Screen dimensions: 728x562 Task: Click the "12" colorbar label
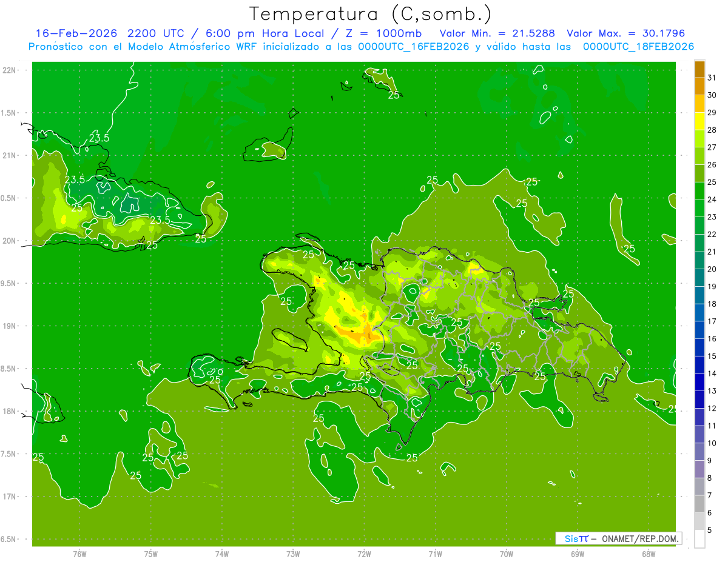pyautogui.click(x=712, y=408)
